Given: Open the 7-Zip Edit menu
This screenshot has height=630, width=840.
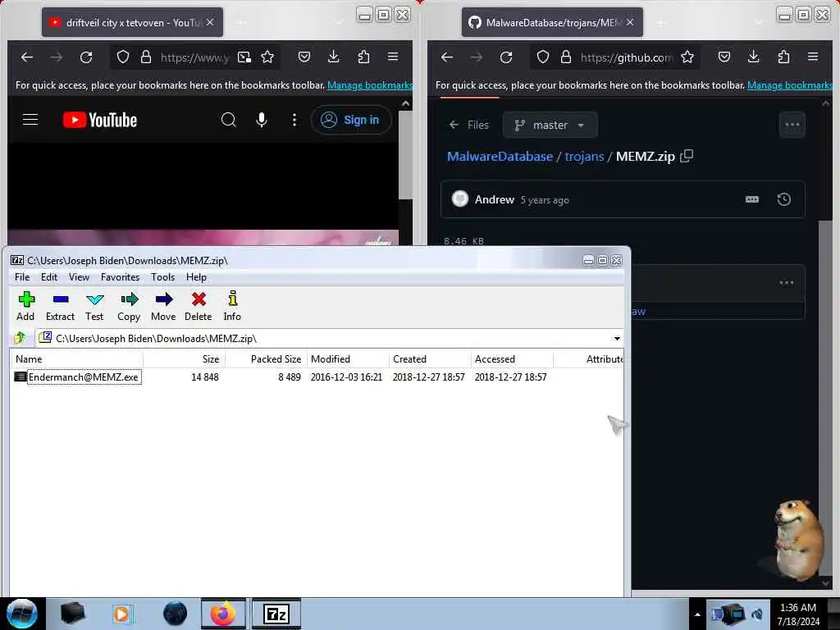Looking at the screenshot, I should (48, 277).
